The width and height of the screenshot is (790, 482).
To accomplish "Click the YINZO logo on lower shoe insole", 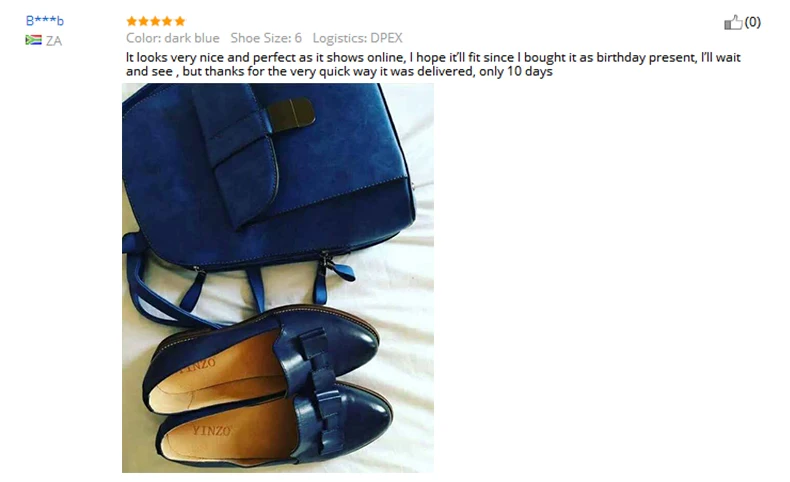I will pos(212,431).
